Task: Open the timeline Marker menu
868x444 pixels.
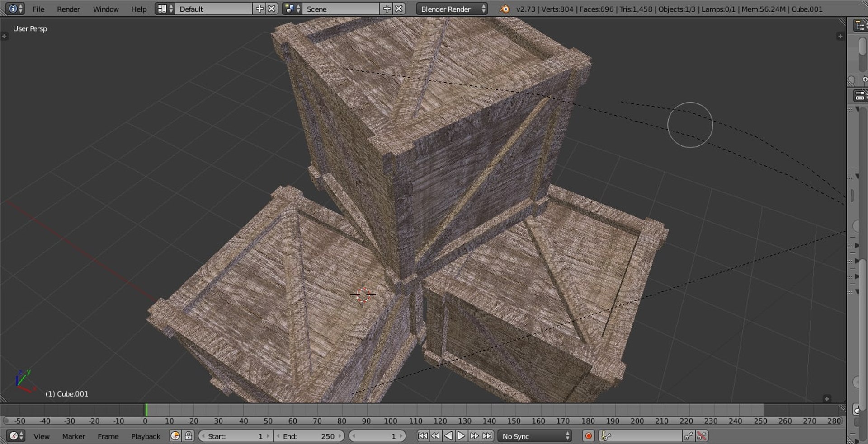Action: click(x=74, y=436)
